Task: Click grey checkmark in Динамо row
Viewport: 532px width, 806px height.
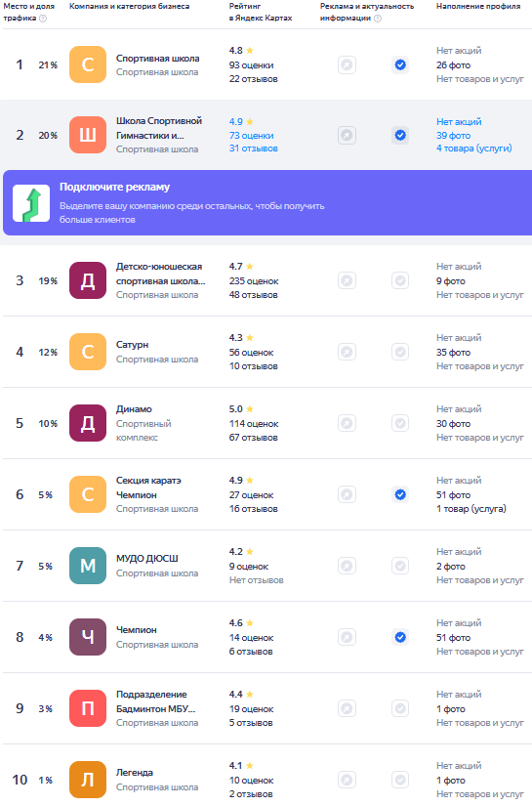Action: coord(400,424)
